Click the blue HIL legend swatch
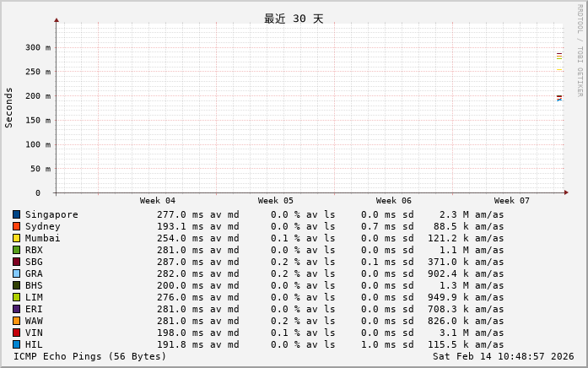 coord(16,344)
